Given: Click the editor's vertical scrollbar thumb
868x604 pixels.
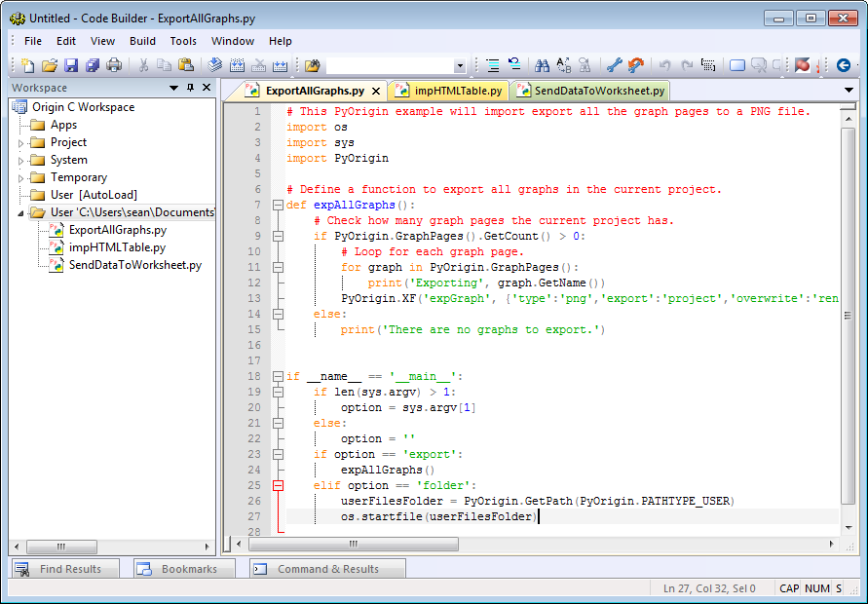Looking at the screenshot, I should (848, 317).
